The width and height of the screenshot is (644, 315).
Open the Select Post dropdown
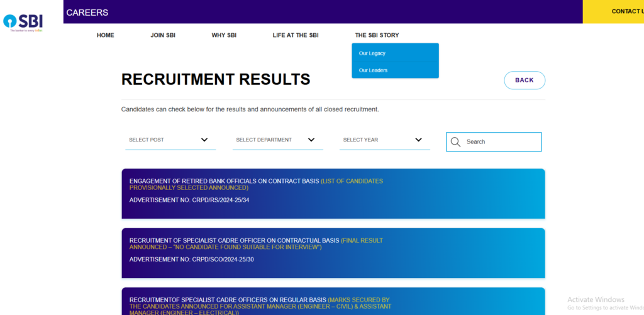170,140
